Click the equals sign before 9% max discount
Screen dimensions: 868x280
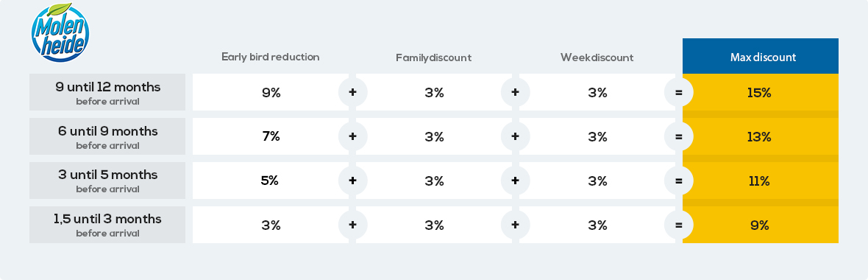click(x=679, y=225)
